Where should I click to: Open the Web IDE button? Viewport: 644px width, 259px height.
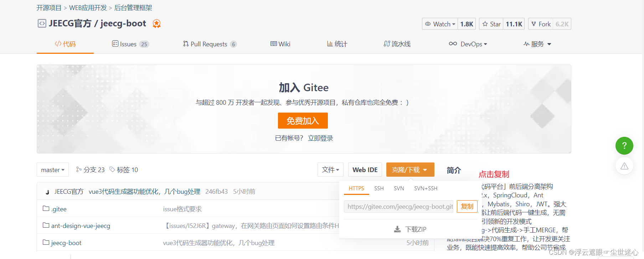pos(365,170)
